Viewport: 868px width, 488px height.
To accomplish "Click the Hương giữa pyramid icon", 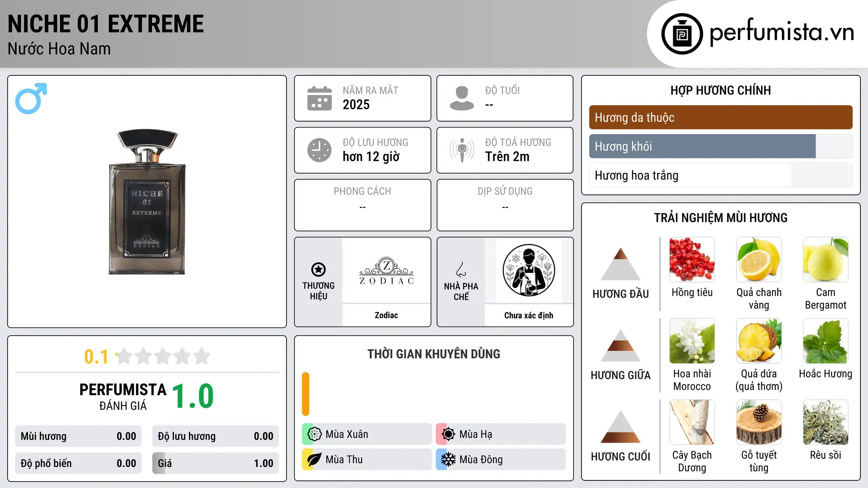I will click(x=620, y=345).
